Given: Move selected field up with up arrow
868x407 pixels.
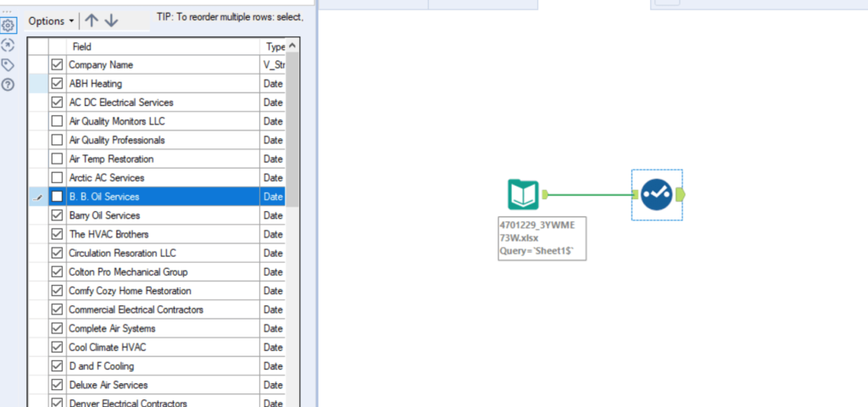Looking at the screenshot, I should (92, 20).
